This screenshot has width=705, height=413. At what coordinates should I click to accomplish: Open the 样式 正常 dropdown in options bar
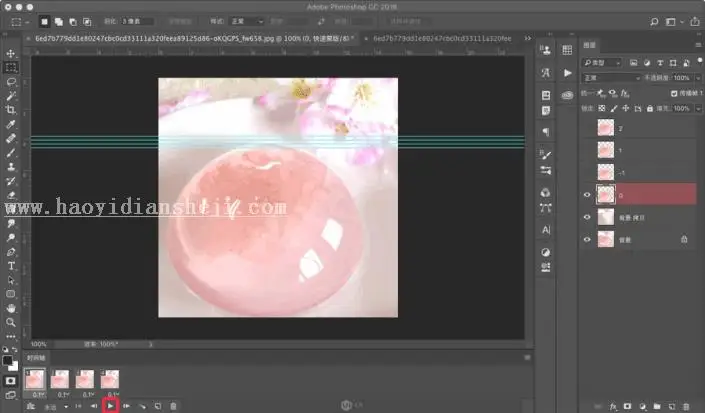tap(247, 21)
